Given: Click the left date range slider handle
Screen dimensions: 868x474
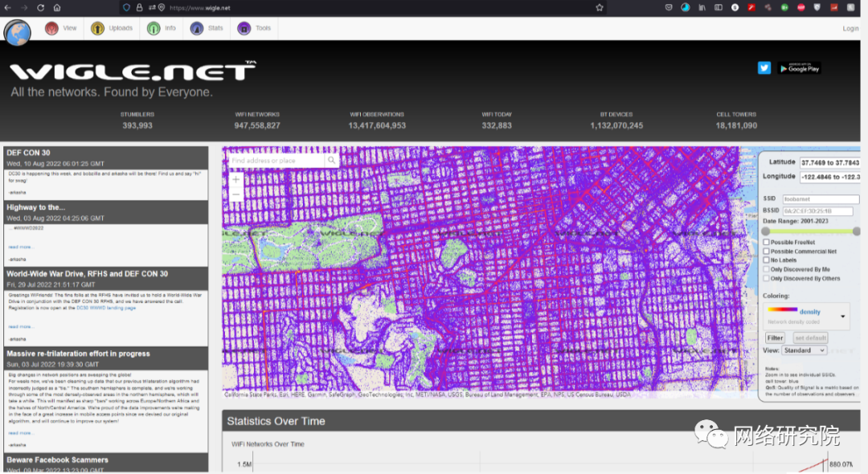Looking at the screenshot, I should (x=766, y=231).
